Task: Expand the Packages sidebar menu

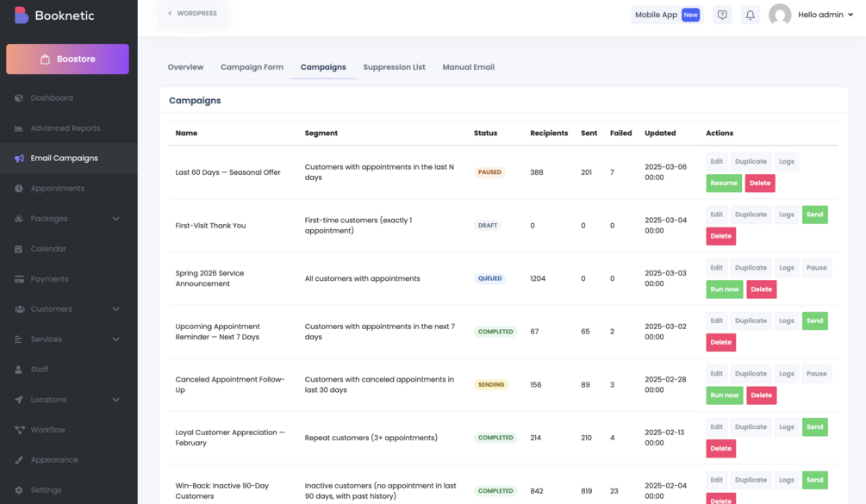Action: point(115,219)
